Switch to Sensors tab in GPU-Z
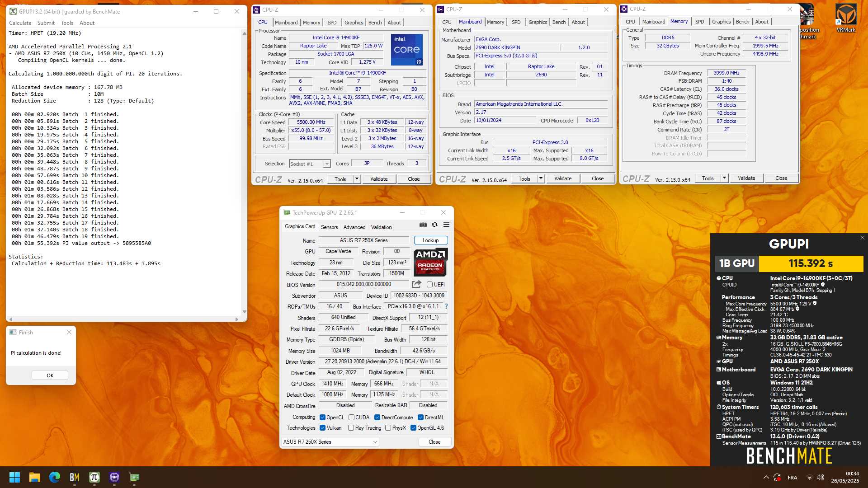The height and width of the screenshot is (488, 868). pyautogui.click(x=329, y=227)
